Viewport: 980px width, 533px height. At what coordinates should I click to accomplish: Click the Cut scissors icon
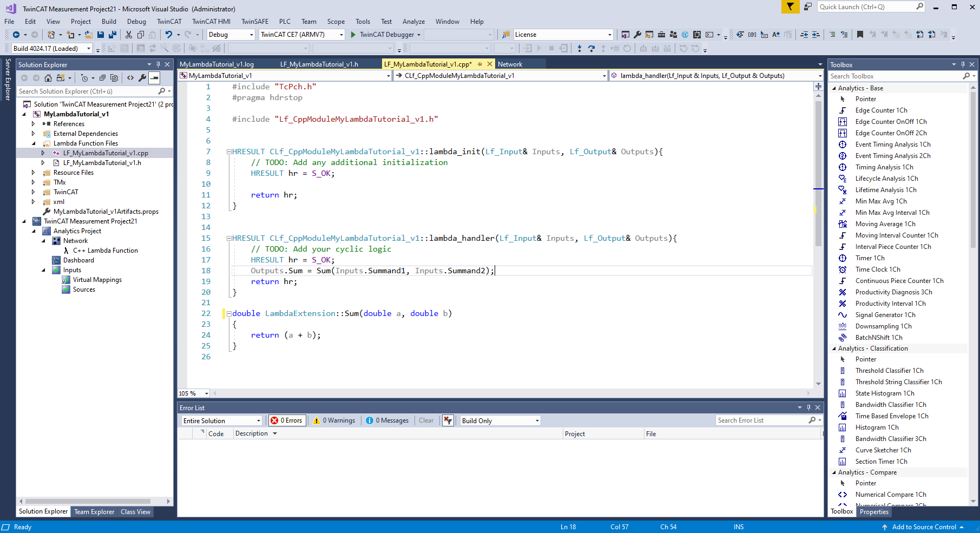(129, 35)
